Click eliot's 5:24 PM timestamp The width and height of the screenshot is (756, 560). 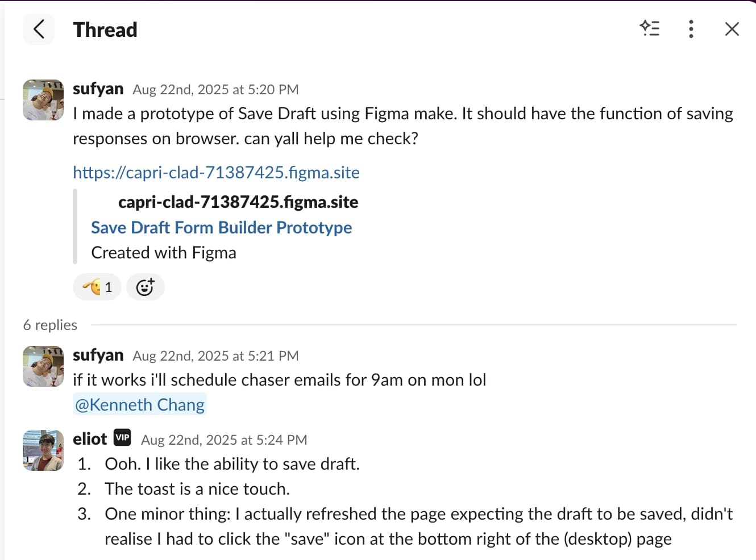point(224,440)
